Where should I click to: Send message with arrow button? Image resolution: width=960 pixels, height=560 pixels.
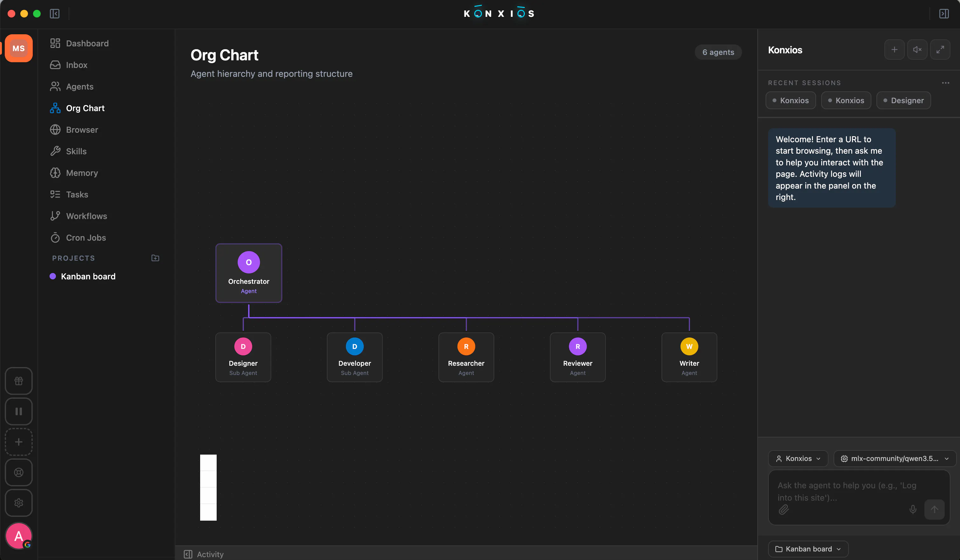[935, 510]
